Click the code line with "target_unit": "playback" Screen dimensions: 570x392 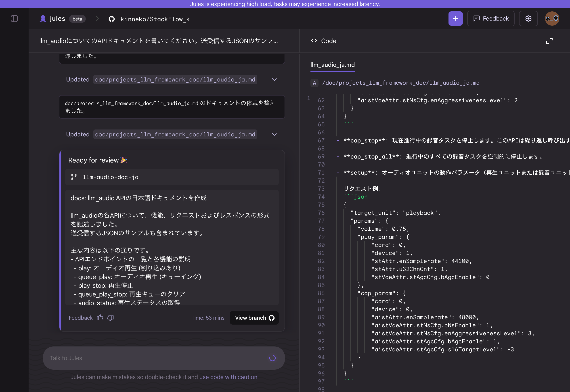click(396, 213)
